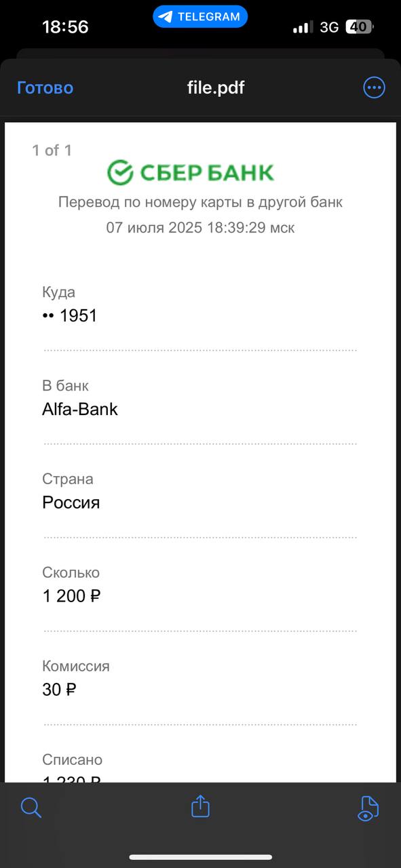The height and width of the screenshot is (868, 401).
Task: Tap the 18:56 clock in status bar
Action: pyautogui.click(x=65, y=27)
